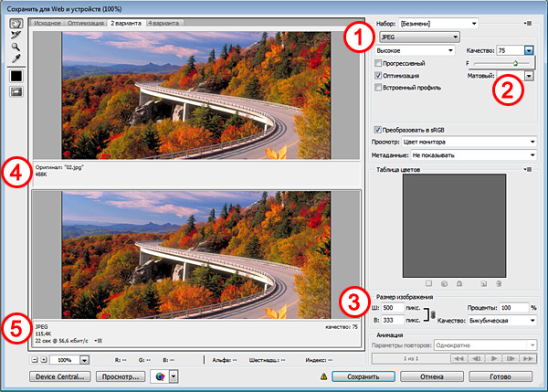Select the Hand tool
This screenshot has height=392, width=548.
click(16, 24)
